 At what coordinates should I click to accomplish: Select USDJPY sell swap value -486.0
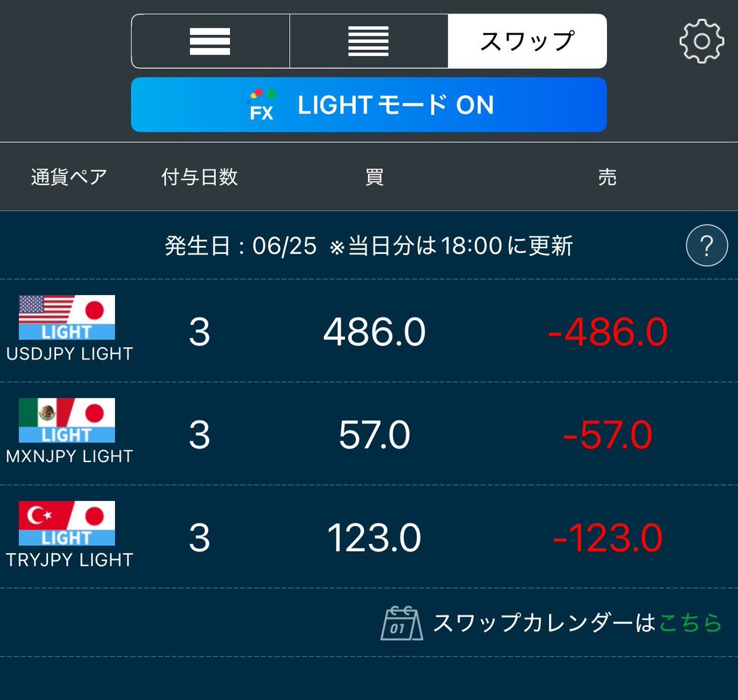pyautogui.click(x=607, y=332)
